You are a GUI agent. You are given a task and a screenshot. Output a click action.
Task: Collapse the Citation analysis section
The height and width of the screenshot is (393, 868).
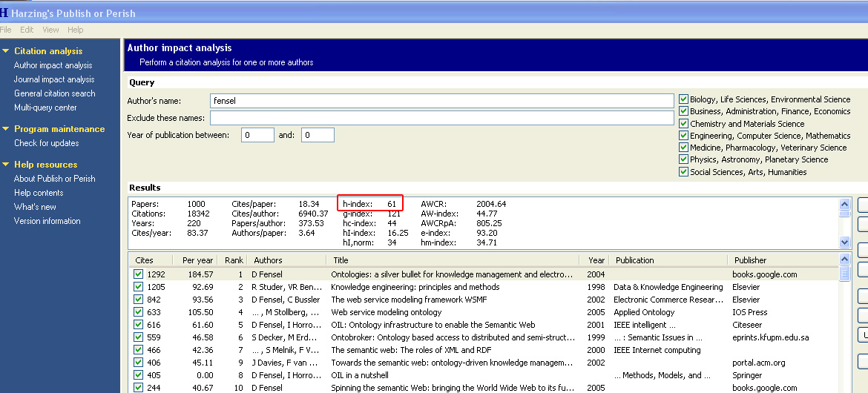tap(6, 51)
